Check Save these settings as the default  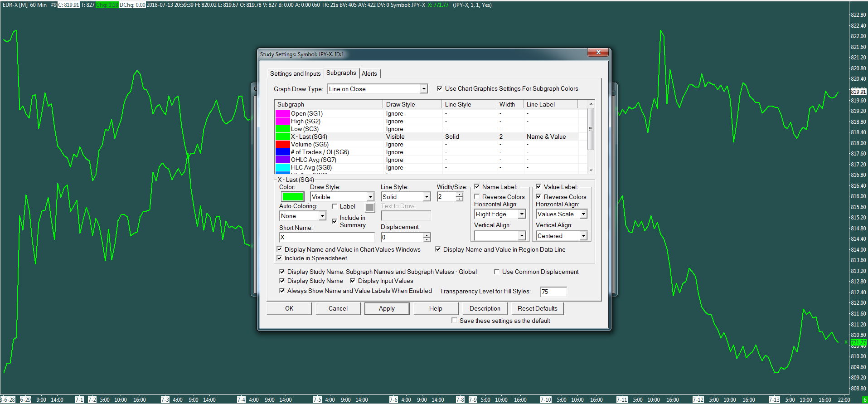pyautogui.click(x=454, y=321)
